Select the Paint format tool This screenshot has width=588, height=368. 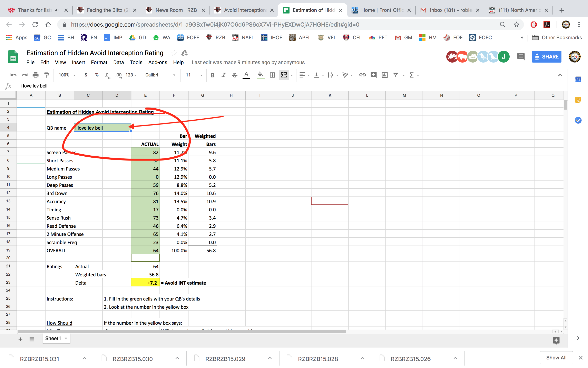[x=47, y=75]
